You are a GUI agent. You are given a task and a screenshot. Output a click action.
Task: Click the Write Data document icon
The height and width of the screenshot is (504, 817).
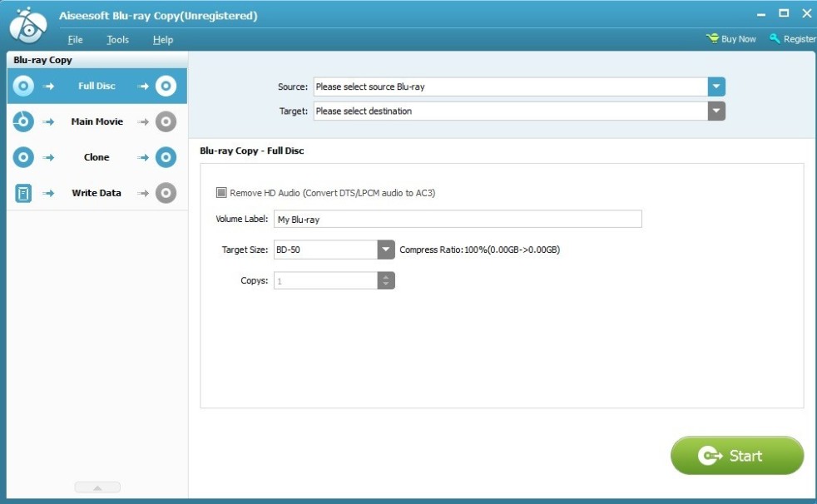click(x=23, y=193)
